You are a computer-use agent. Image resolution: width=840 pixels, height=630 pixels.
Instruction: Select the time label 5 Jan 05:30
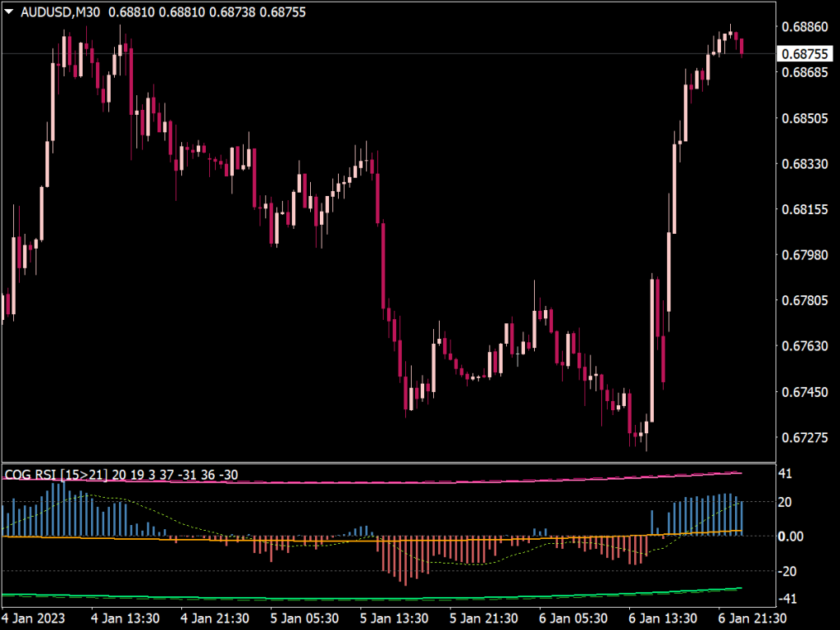click(x=304, y=619)
